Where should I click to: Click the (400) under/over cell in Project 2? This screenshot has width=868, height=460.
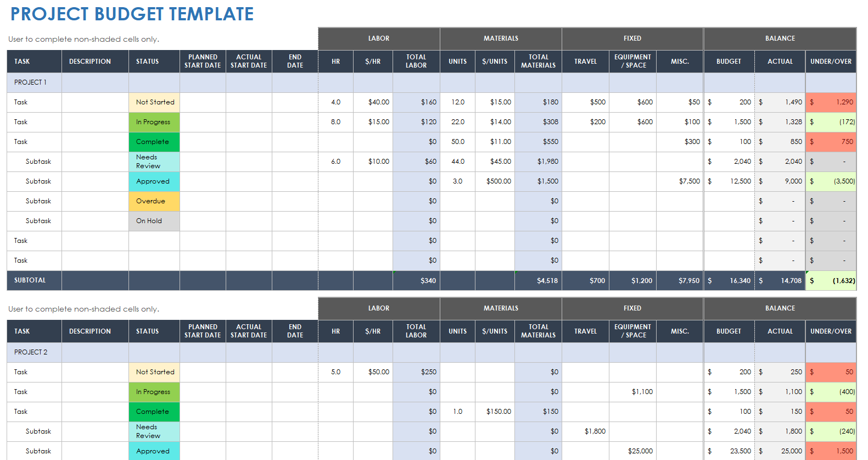point(831,392)
